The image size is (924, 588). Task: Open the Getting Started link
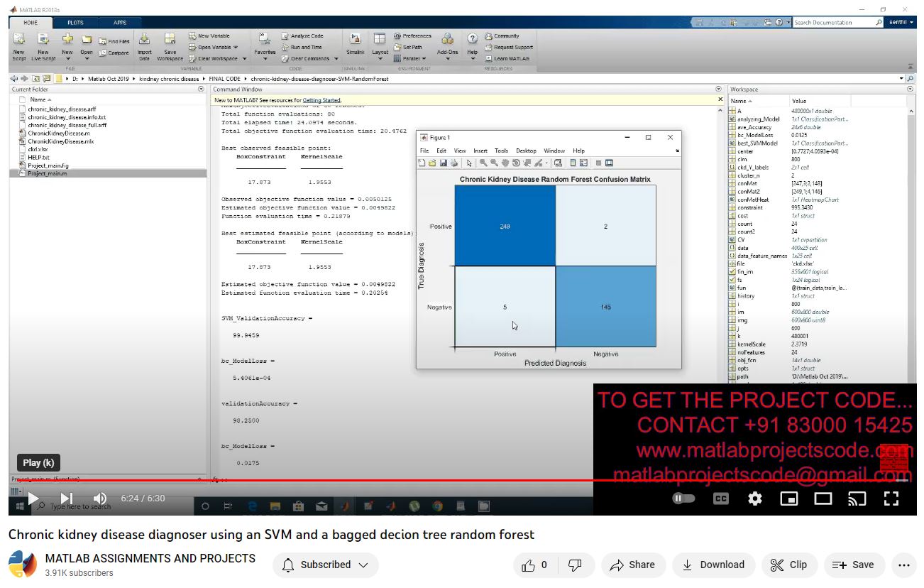[x=321, y=100]
